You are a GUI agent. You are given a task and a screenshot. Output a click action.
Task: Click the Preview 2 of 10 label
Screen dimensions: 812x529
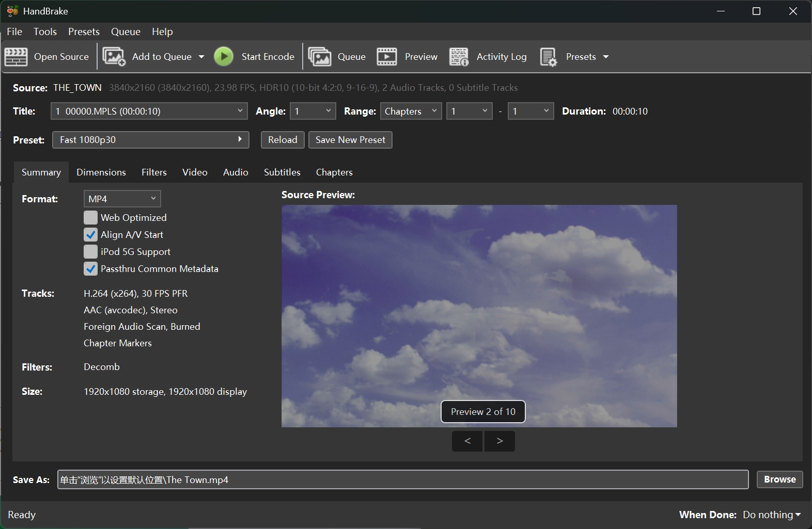pos(483,412)
